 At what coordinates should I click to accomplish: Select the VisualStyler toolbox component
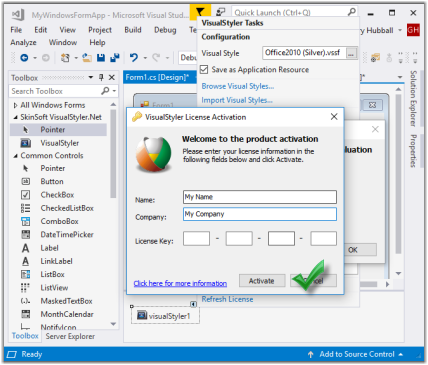point(60,143)
